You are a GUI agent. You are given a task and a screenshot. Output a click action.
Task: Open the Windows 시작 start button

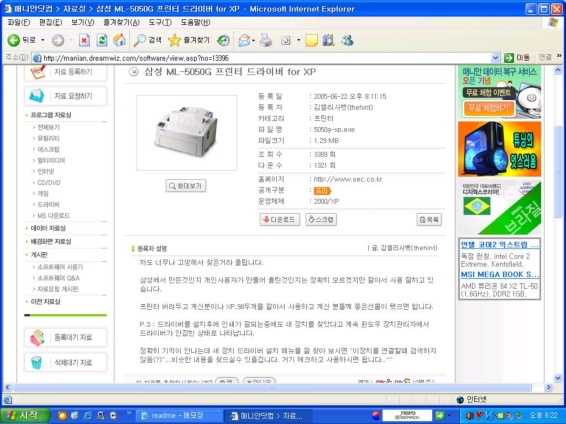pyautogui.click(x=24, y=415)
